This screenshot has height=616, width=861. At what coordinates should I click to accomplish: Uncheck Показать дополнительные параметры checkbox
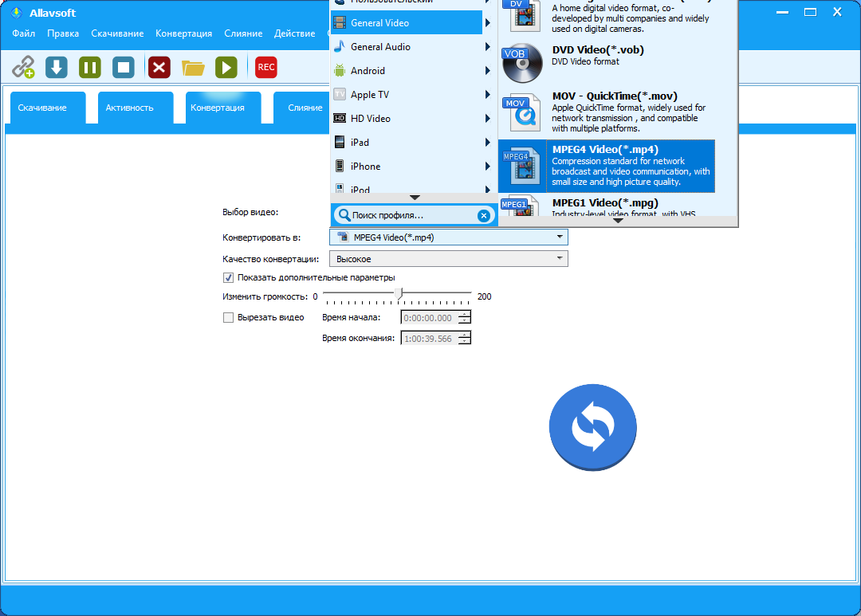click(229, 278)
